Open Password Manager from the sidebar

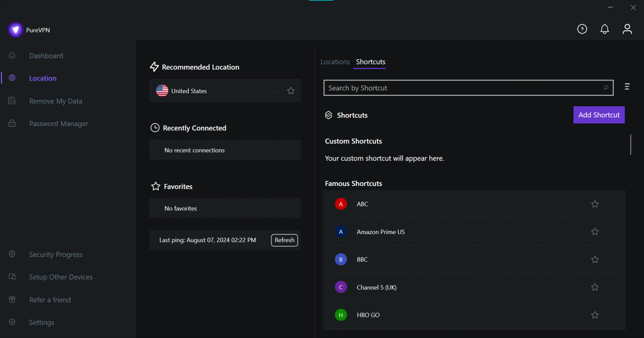pyautogui.click(x=58, y=124)
